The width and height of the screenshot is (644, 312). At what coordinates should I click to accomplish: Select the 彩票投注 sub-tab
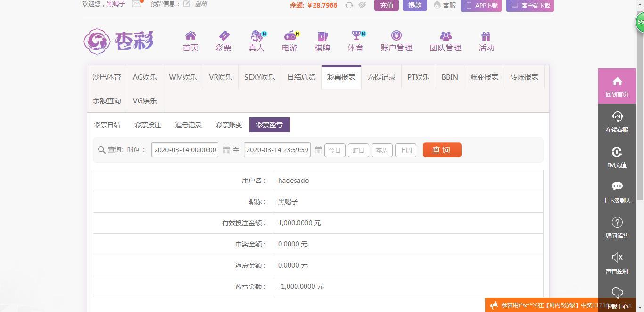(x=148, y=125)
